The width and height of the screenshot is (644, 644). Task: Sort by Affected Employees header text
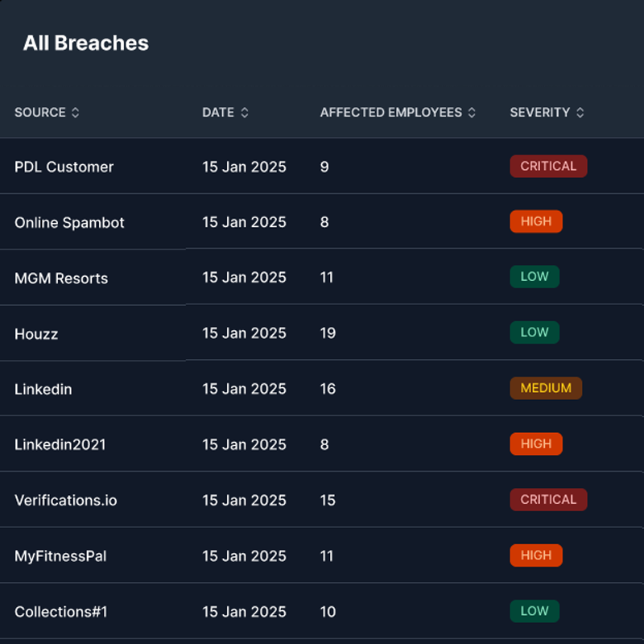click(391, 113)
